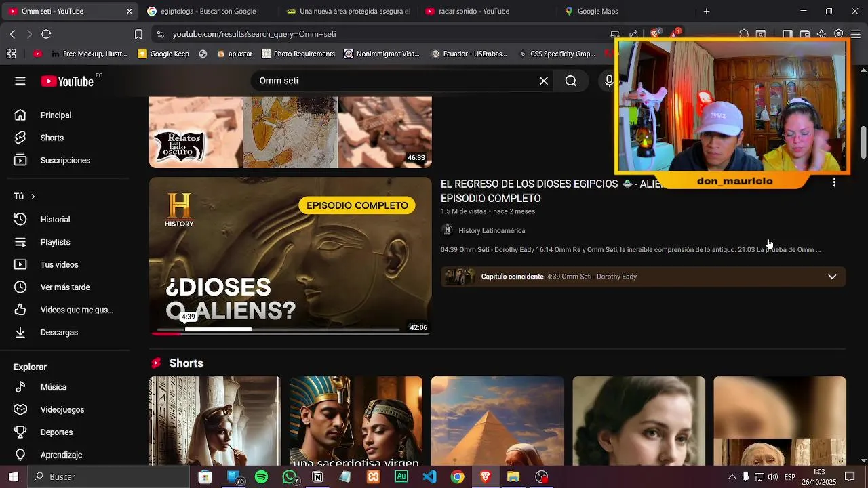Open Ver más tarde list

tap(65, 287)
